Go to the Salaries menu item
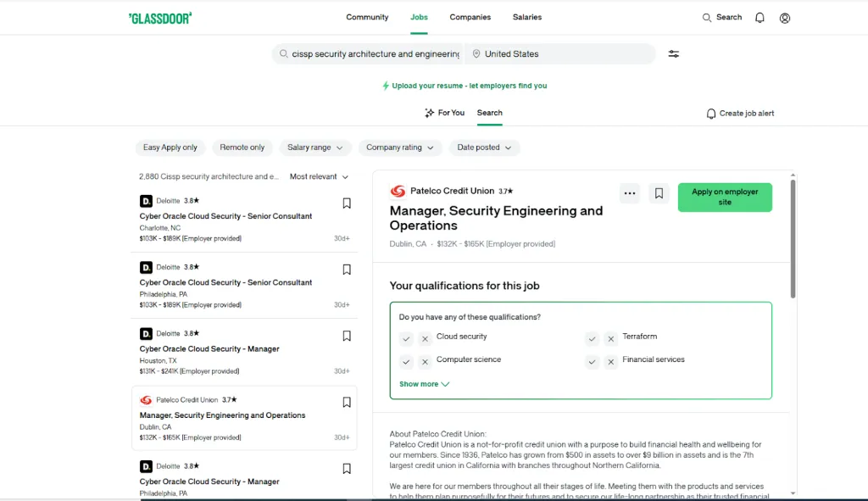The height and width of the screenshot is (501, 868). click(x=527, y=17)
